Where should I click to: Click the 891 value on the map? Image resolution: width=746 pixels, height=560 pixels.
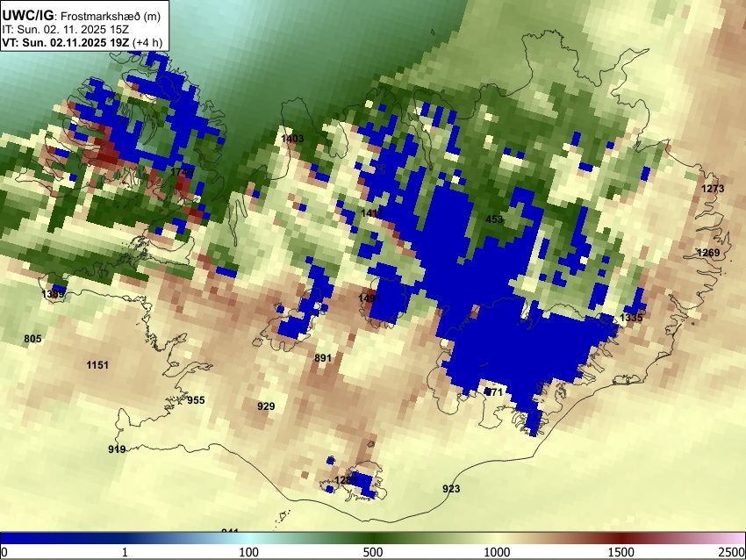[323, 358]
